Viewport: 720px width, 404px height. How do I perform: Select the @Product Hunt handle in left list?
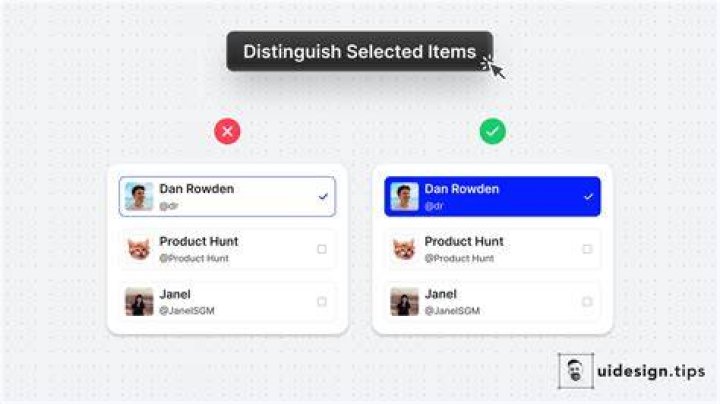click(194, 258)
